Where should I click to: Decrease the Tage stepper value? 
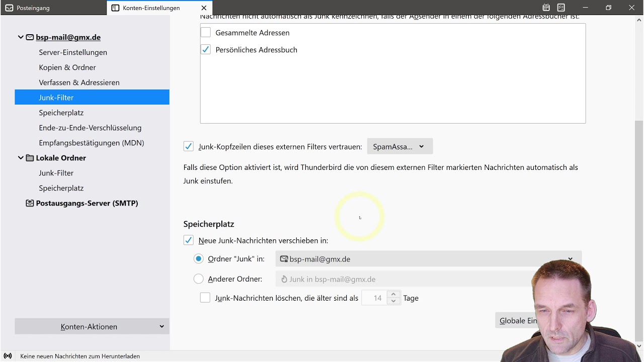pos(393,302)
